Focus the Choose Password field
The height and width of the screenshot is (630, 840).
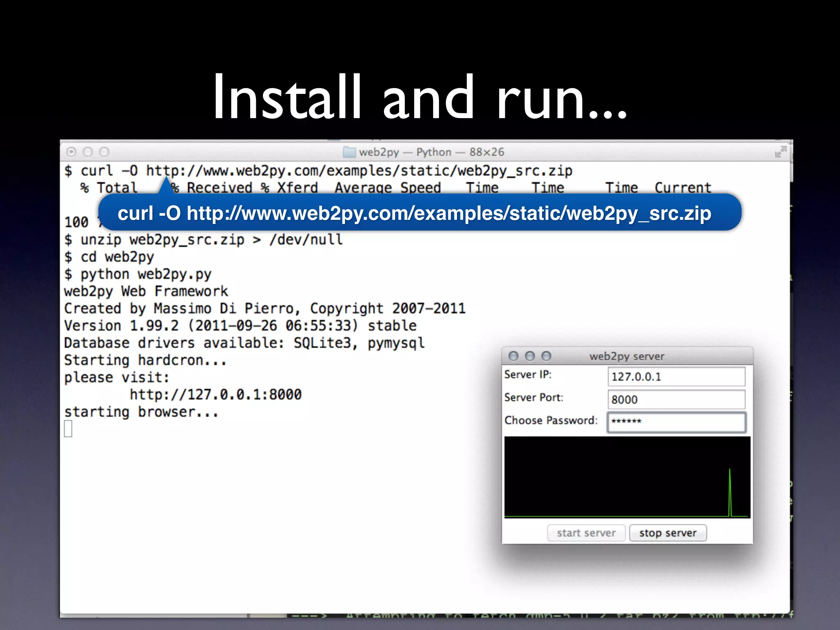[x=676, y=422]
